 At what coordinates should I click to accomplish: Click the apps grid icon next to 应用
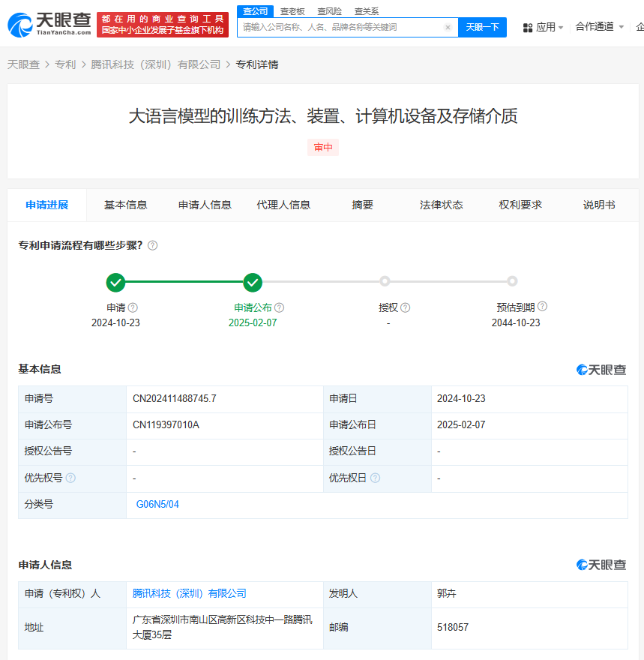tap(528, 28)
